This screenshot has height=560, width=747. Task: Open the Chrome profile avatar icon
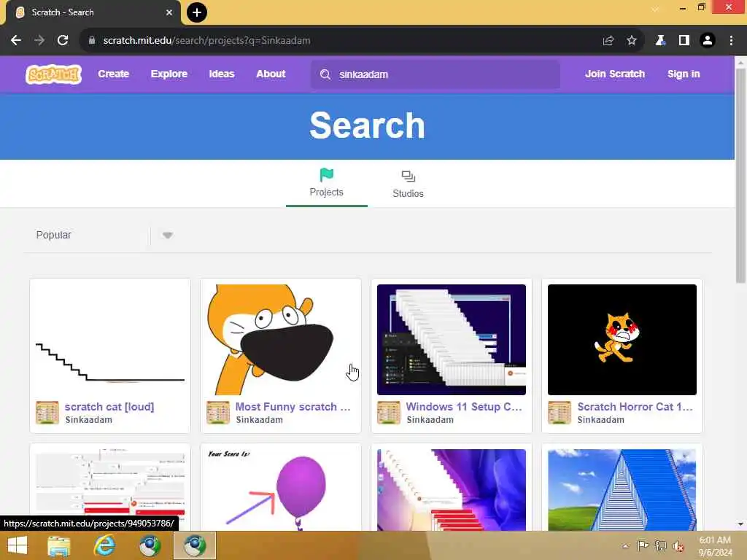point(708,41)
